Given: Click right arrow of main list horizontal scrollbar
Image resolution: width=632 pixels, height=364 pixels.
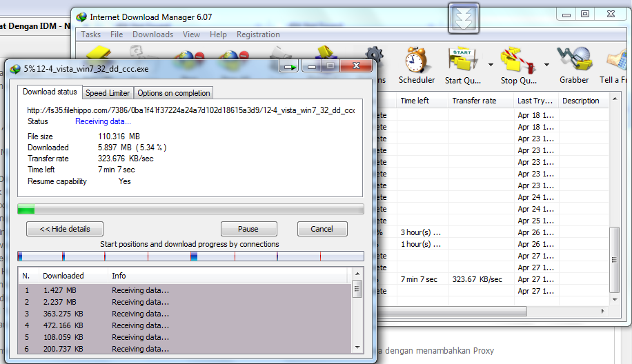Looking at the screenshot, I should (603, 311).
